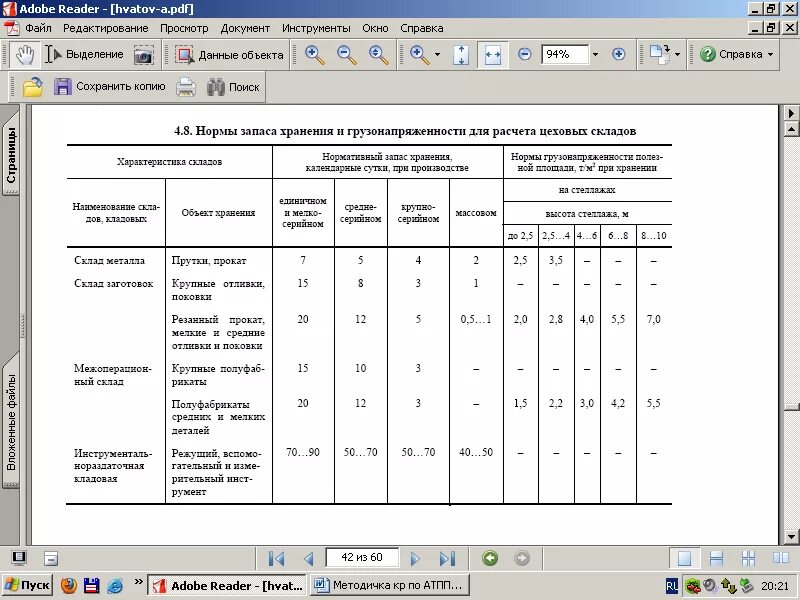The image size is (800, 600).
Task: Choose the Данные объекта tool
Action: tap(230, 55)
